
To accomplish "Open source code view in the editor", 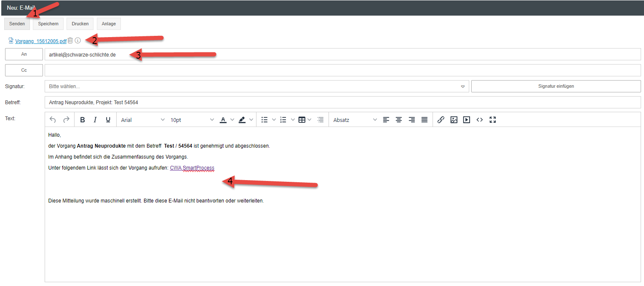I will coord(479,120).
